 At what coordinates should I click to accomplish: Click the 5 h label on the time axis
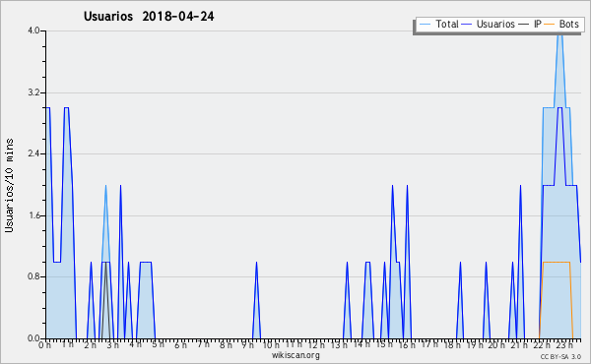point(159,344)
